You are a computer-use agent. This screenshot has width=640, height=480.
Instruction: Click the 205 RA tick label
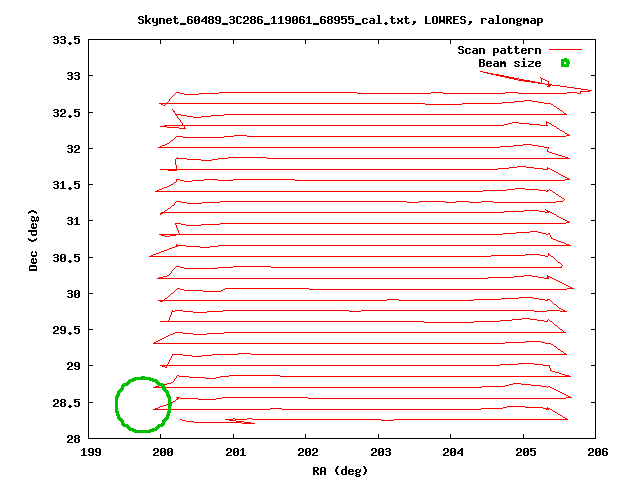(525, 452)
